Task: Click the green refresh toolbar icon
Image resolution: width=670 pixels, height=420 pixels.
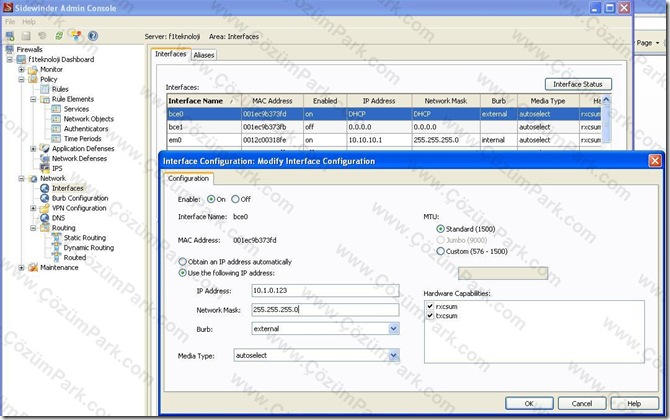Action: click(59, 36)
